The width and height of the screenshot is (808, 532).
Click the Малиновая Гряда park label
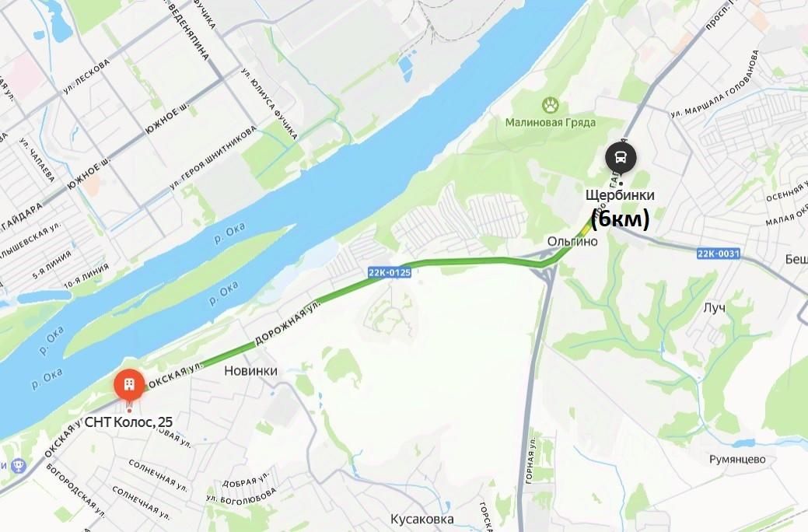[551, 122]
